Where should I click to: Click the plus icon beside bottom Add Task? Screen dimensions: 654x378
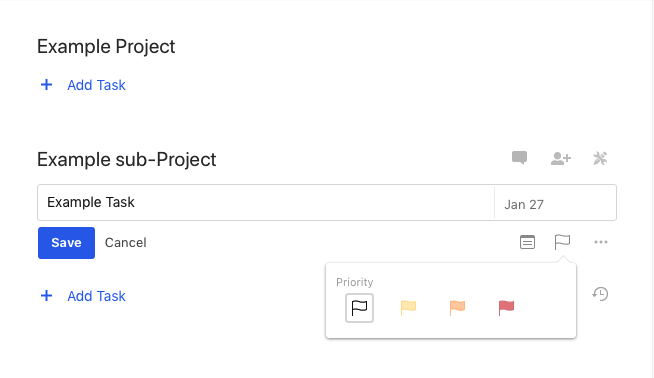(46, 296)
